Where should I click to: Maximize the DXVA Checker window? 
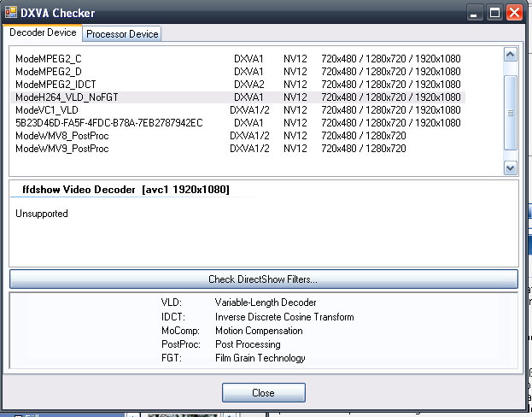494,13
